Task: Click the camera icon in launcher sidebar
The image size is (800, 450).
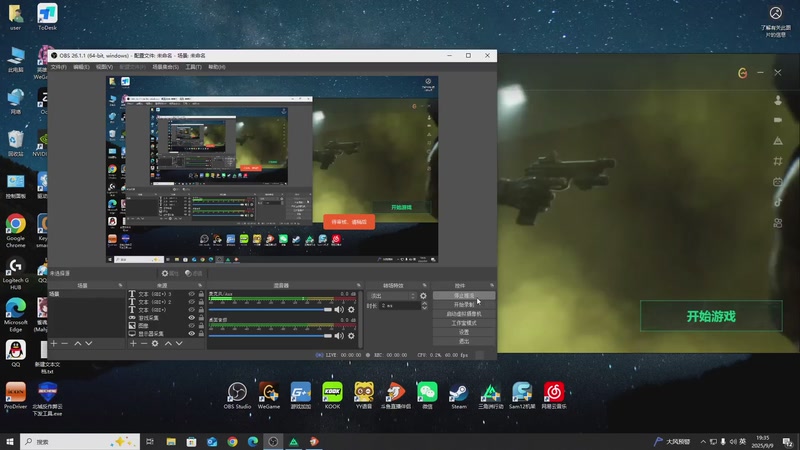Action: tap(778, 120)
